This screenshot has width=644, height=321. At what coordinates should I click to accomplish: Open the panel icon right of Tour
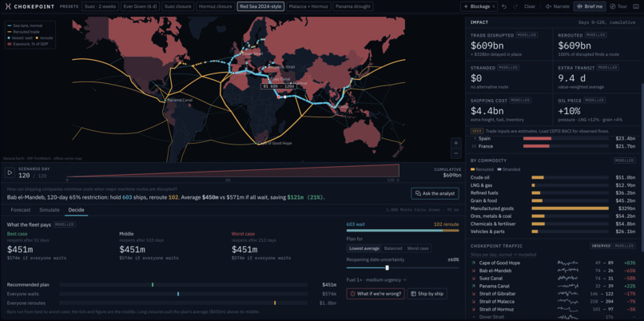click(x=636, y=6)
